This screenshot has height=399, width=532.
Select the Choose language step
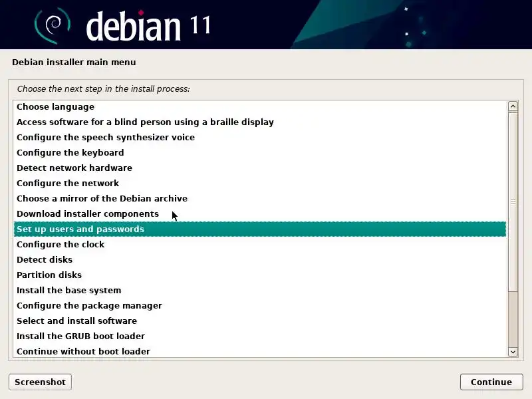pyautogui.click(x=259, y=107)
